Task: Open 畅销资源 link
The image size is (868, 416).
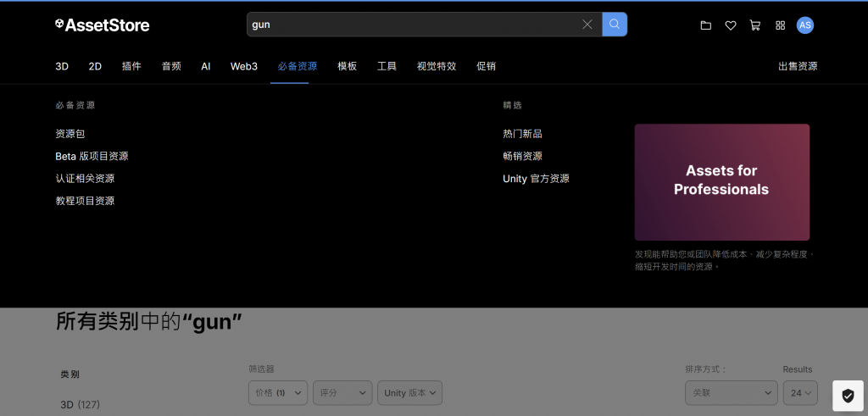Action: [522, 156]
